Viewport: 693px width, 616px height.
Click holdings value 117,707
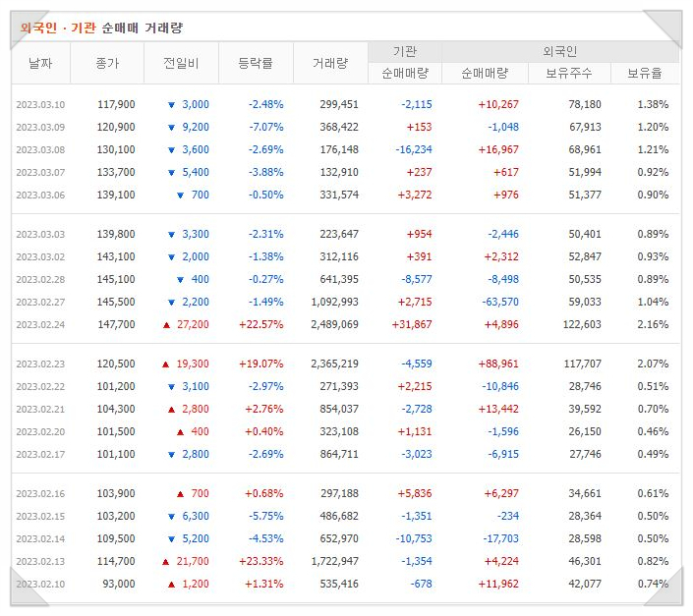[583, 364]
